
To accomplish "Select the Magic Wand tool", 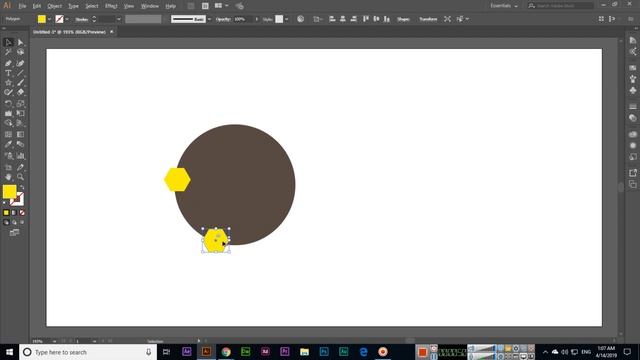I will 8,52.
